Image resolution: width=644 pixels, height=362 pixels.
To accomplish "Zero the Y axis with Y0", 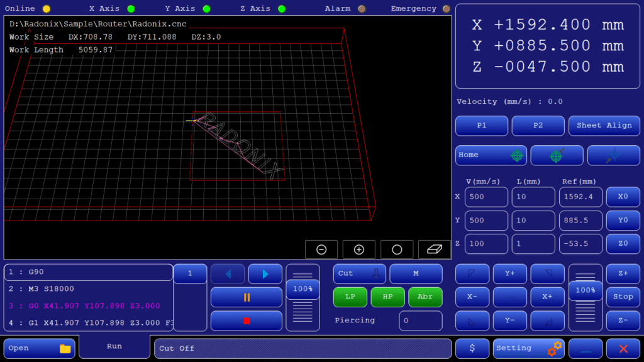I will [623, 221].
